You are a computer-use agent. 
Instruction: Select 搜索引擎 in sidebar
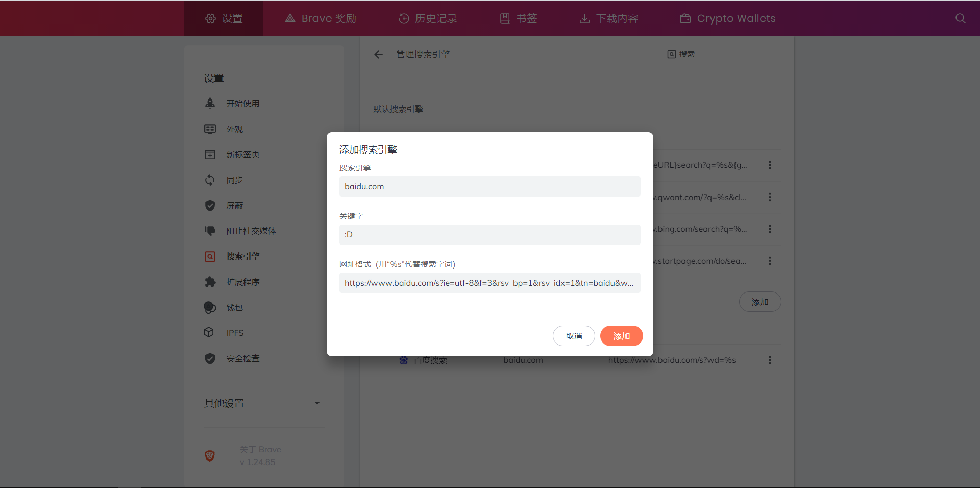tap(243, 256)
